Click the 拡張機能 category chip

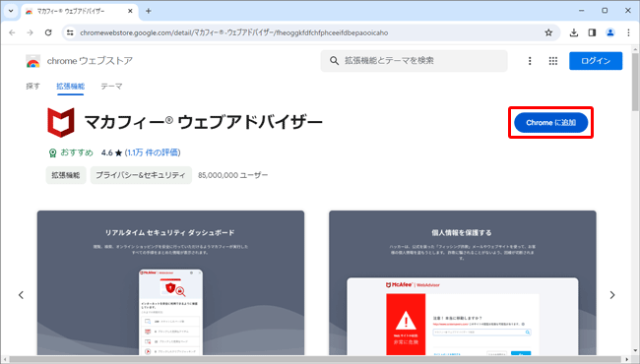point(66,175)
